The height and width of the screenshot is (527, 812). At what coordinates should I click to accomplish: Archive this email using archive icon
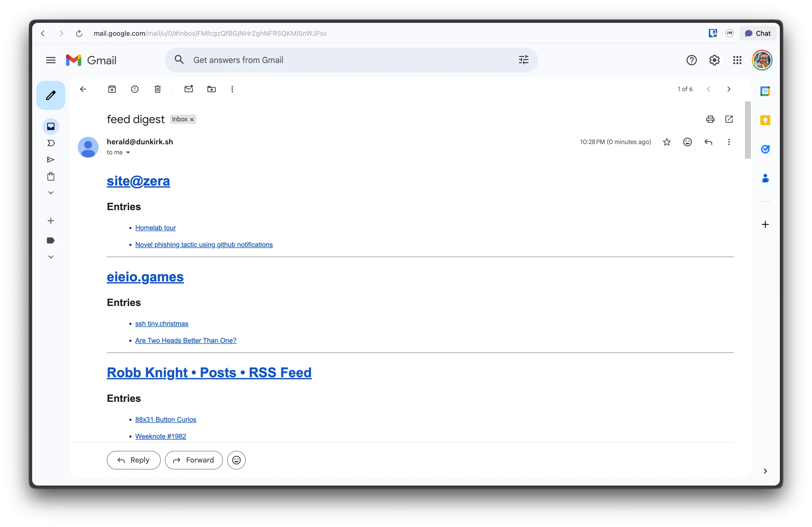pos(112,89)
